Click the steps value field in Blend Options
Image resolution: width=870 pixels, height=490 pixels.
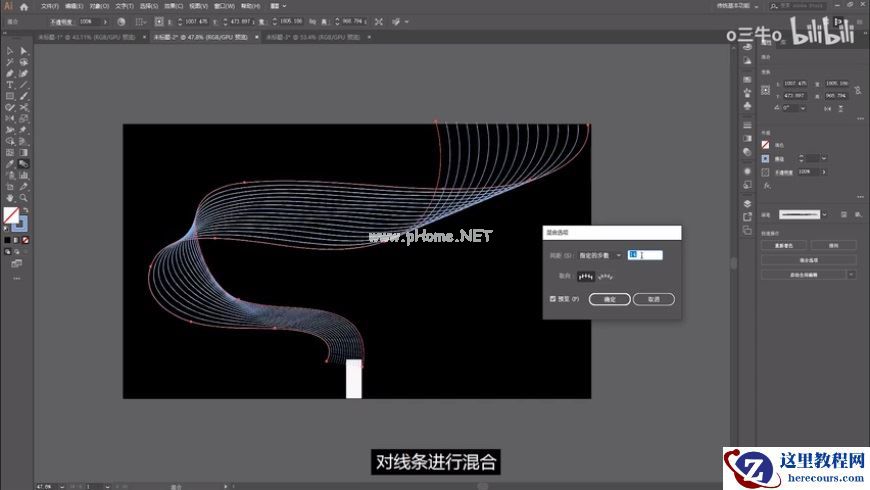point(645,255)
